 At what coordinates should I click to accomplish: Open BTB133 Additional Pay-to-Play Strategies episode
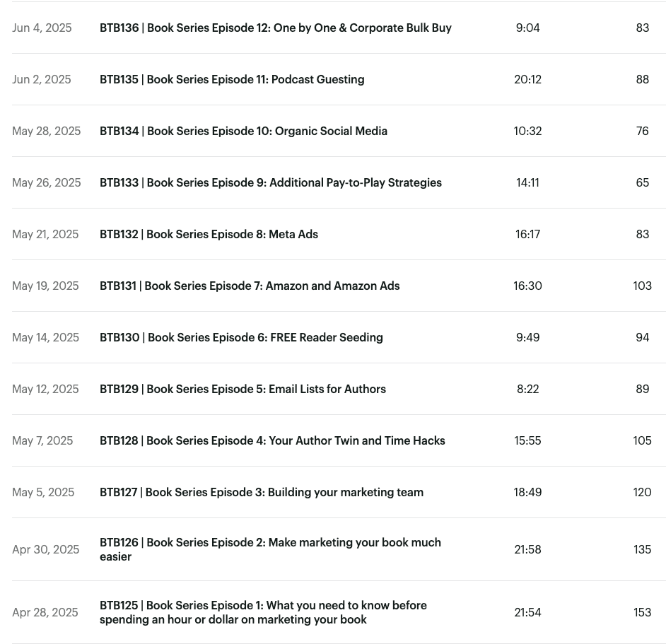[270, 183]
